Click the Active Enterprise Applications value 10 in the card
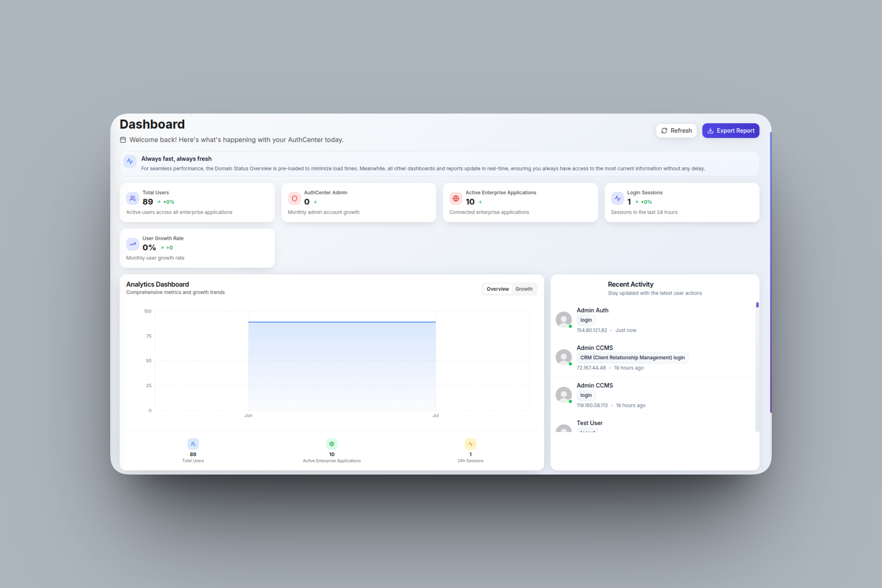Viewport: 882px width, 588px height. tap(470, 202)
